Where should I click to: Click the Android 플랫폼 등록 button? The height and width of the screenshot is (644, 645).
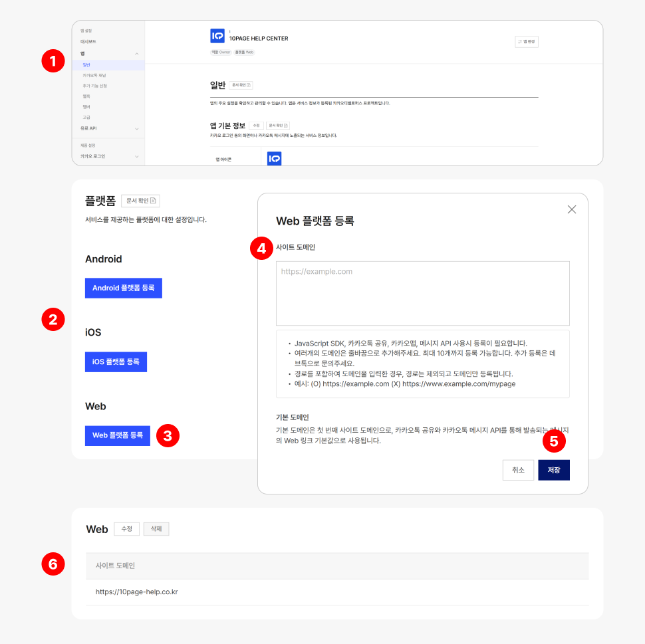[x=124, y=288]
